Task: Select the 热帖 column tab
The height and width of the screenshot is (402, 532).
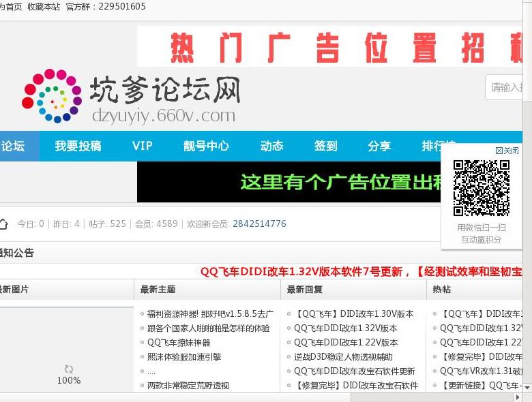Action: tap(442, 290)
